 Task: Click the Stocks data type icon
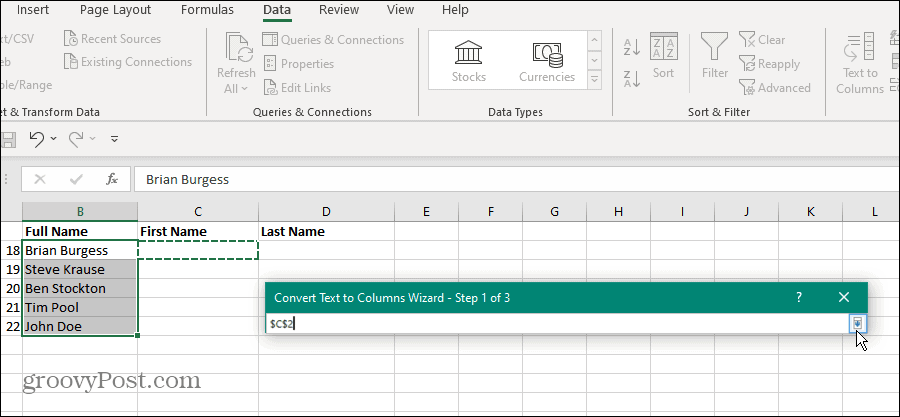[x=468, y=53]
